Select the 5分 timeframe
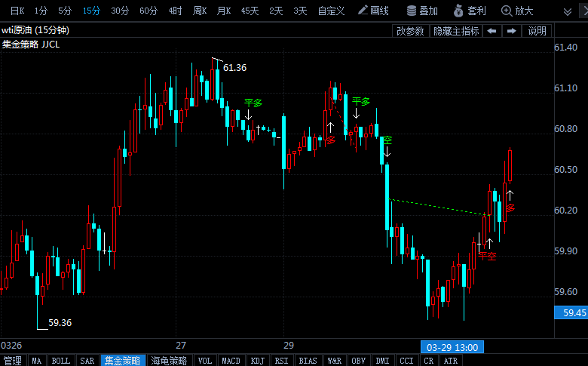The width and height of the screenshot is (588, 366). pos(65,11)
